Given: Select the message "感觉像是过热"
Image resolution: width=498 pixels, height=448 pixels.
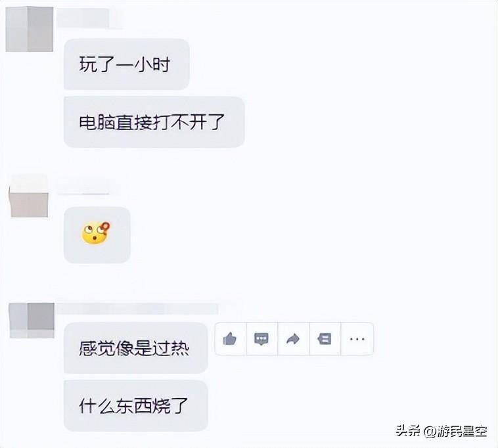Looking at the screenshot, I should 134,348.
